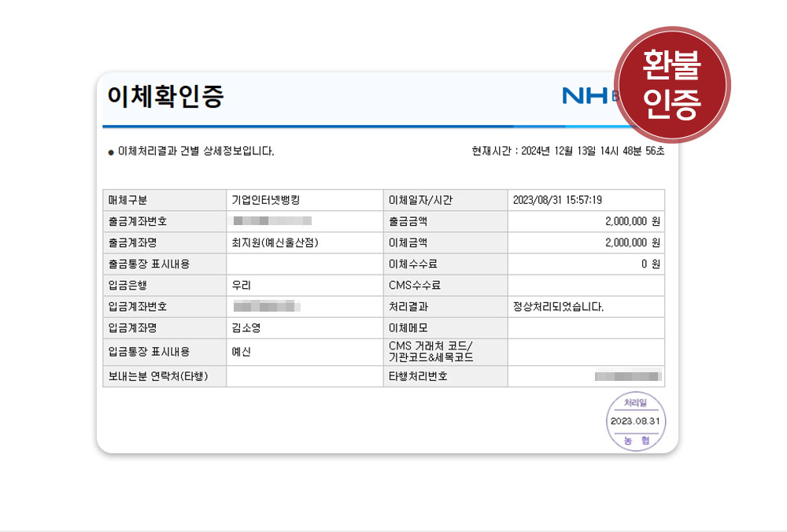Viewport: 787px width, 532px height.
Task: Click the 이체금액 2,000,000 원 value
Action: click(633, 242)
